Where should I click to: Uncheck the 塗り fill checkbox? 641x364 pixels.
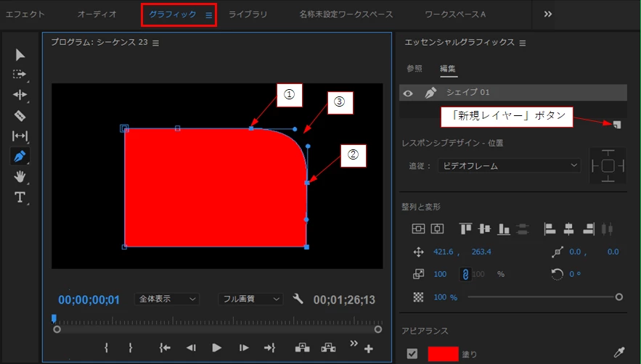tap(412, 353)
